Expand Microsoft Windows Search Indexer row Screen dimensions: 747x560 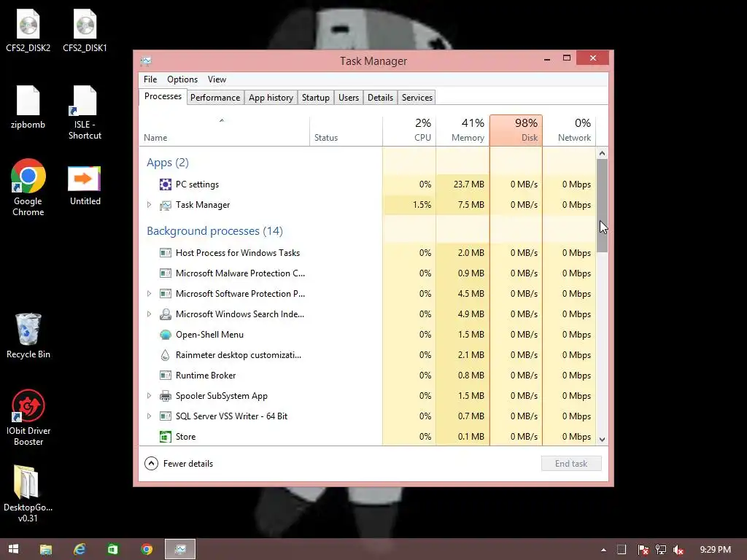pos(149,314)
